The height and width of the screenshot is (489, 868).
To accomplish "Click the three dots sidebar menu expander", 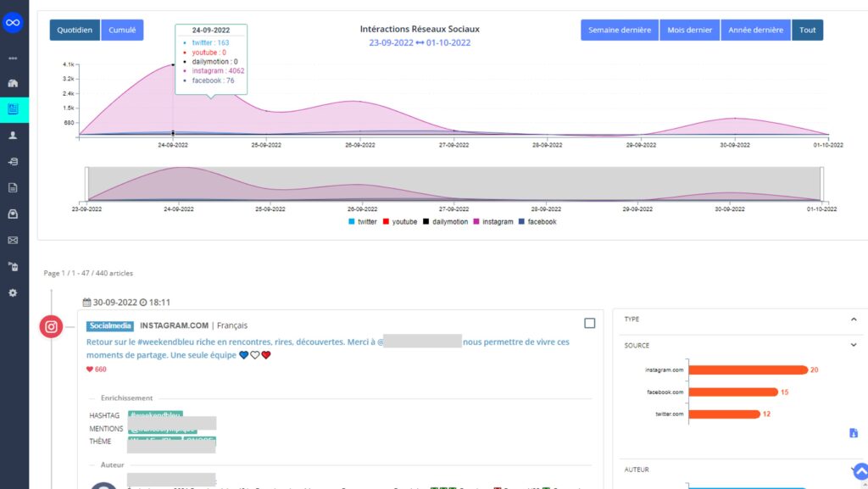I will 13,58.
